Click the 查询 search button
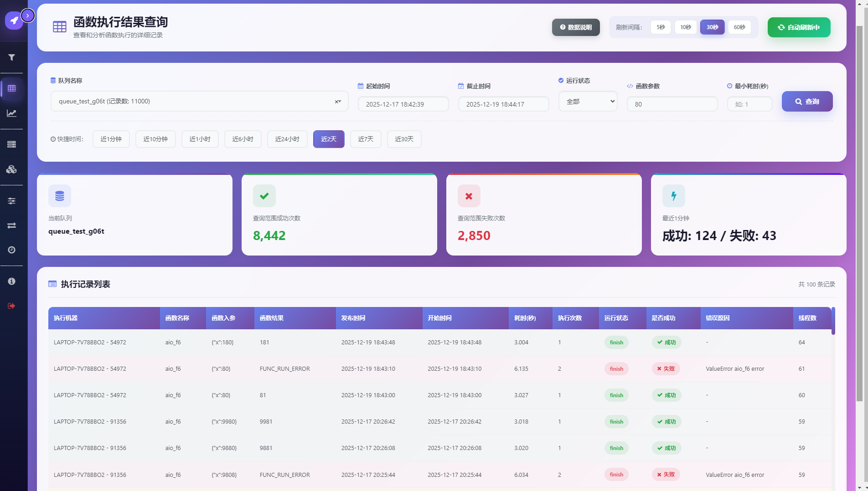868x491 pixels. click(x=807, y=102)
